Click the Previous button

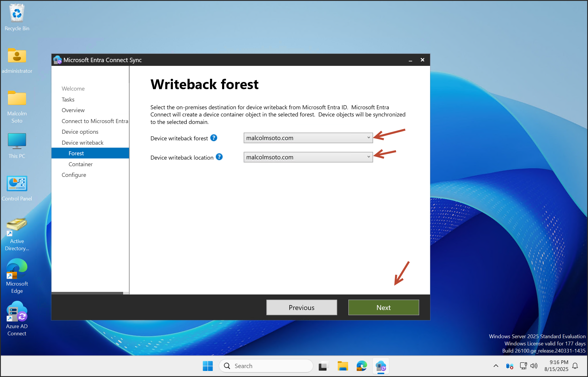[301, 307]
